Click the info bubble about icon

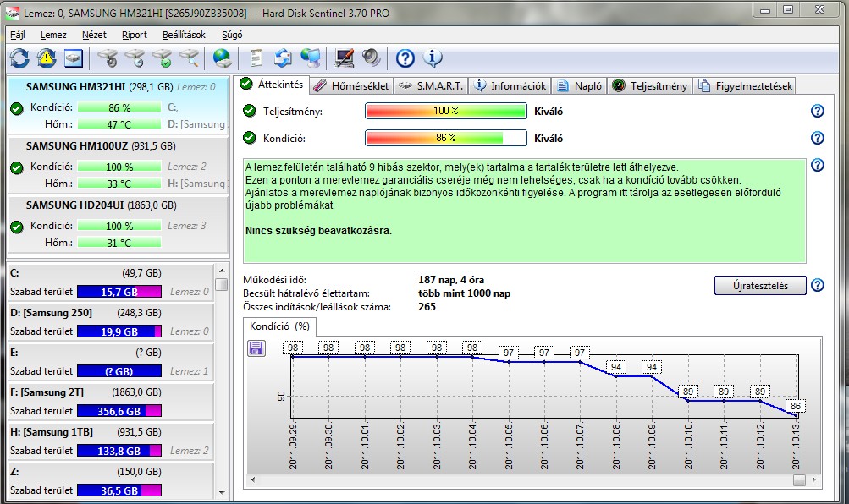click(x=432, y=58)
